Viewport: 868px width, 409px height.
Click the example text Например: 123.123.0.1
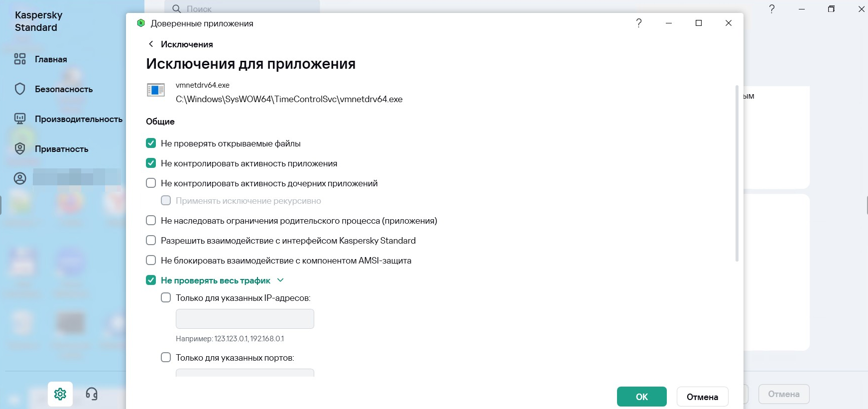(x=230, y=339)
